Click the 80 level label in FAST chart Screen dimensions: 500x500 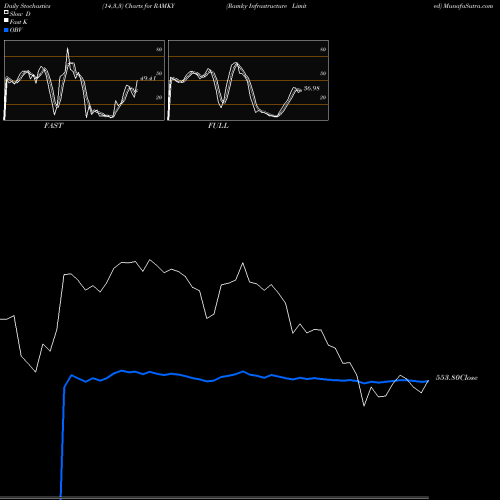click(x=159, y=49)
